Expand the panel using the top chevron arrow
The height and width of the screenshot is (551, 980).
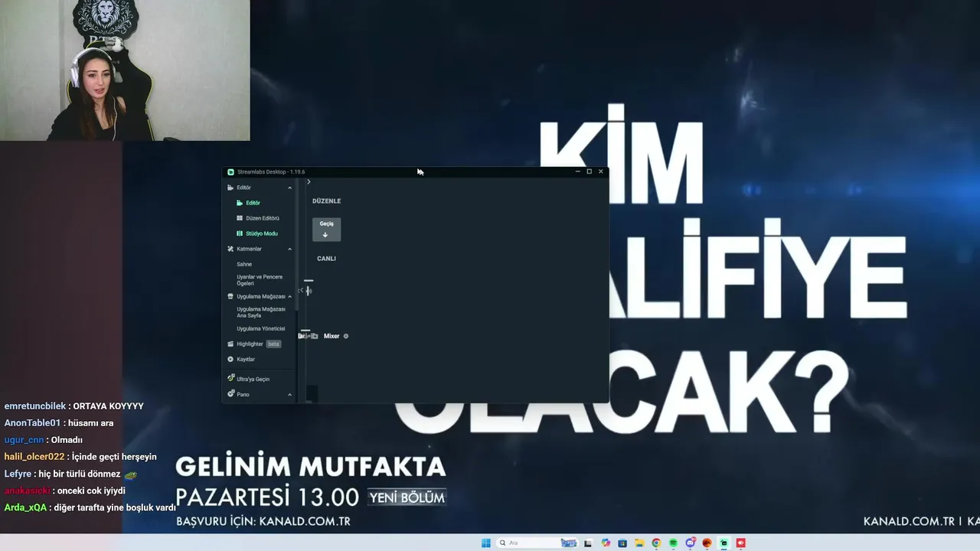[309, 181]
